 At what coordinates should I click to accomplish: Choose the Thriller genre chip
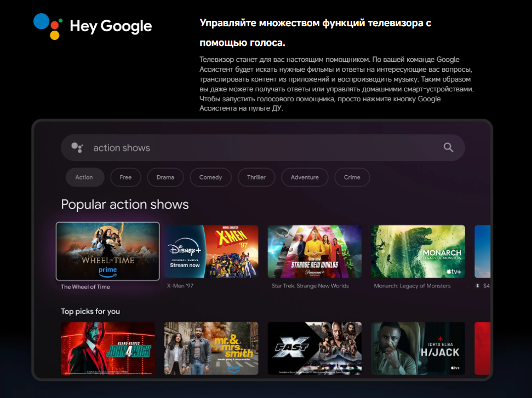pyautogui.click(x=256, y=177)
